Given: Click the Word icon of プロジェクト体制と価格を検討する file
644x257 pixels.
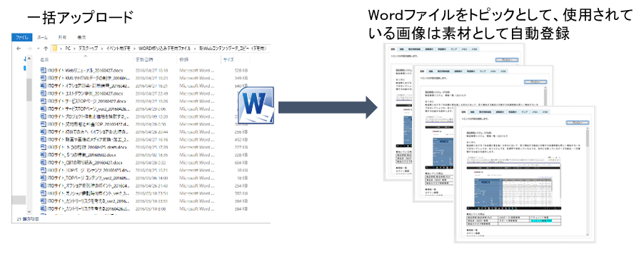Looking at the screenshot, I should (43, 116).
